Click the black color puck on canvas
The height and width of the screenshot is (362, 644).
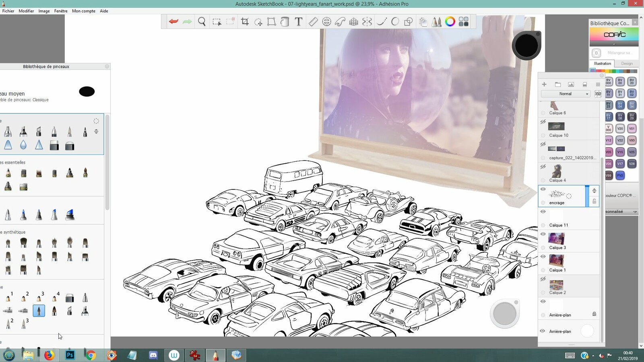(x=526, y=45)
